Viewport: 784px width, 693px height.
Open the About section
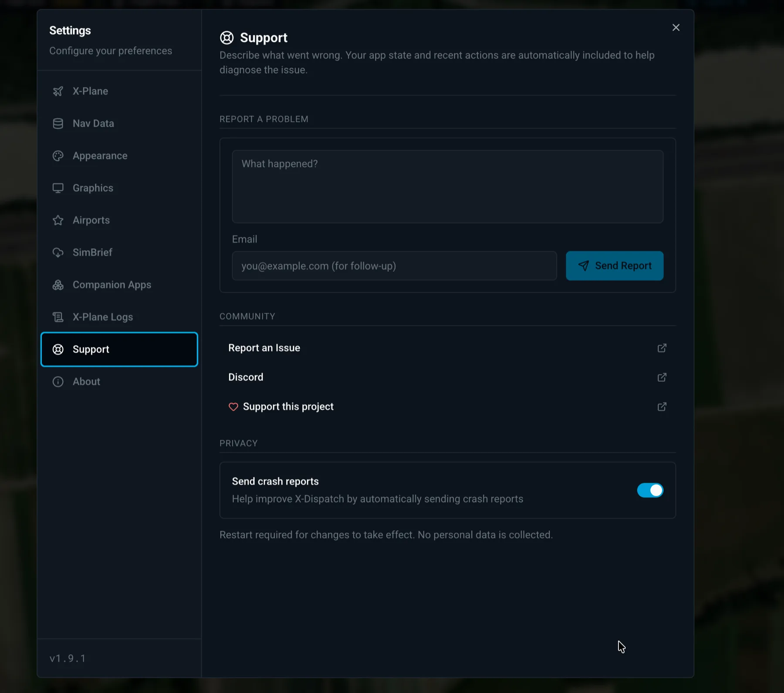click(119, 382)
